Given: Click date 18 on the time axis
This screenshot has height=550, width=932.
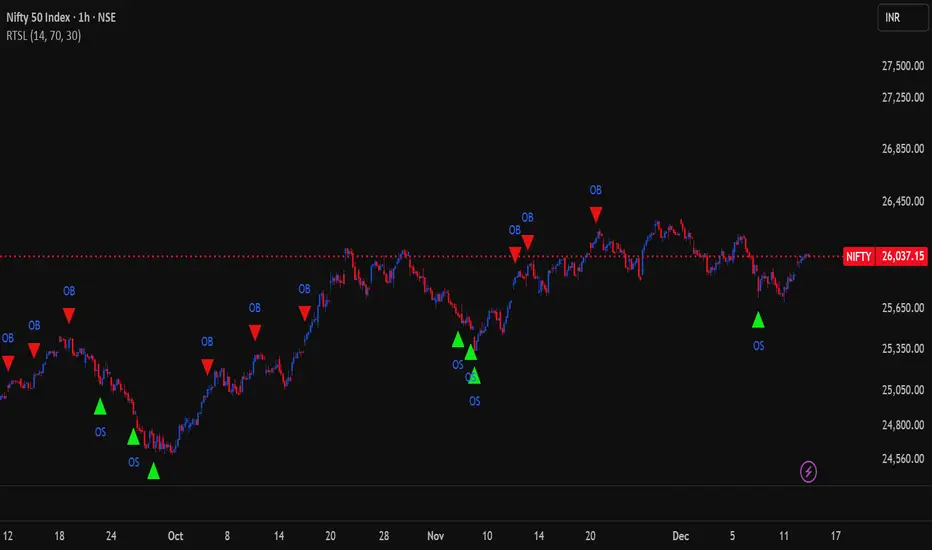Looking at the screenshot, I should pyautogui.click(x=59, y=536).
